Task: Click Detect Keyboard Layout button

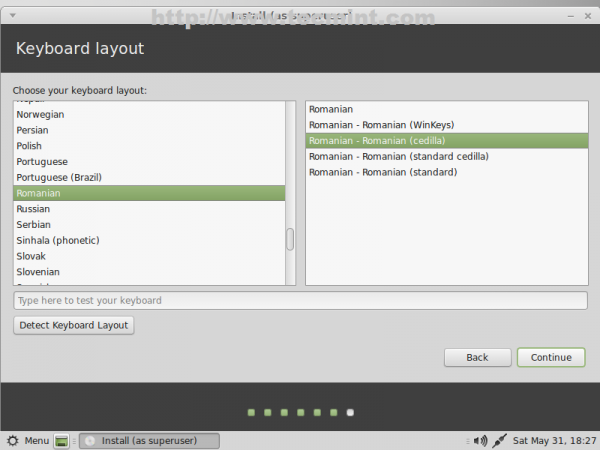Action: [74, 325]
